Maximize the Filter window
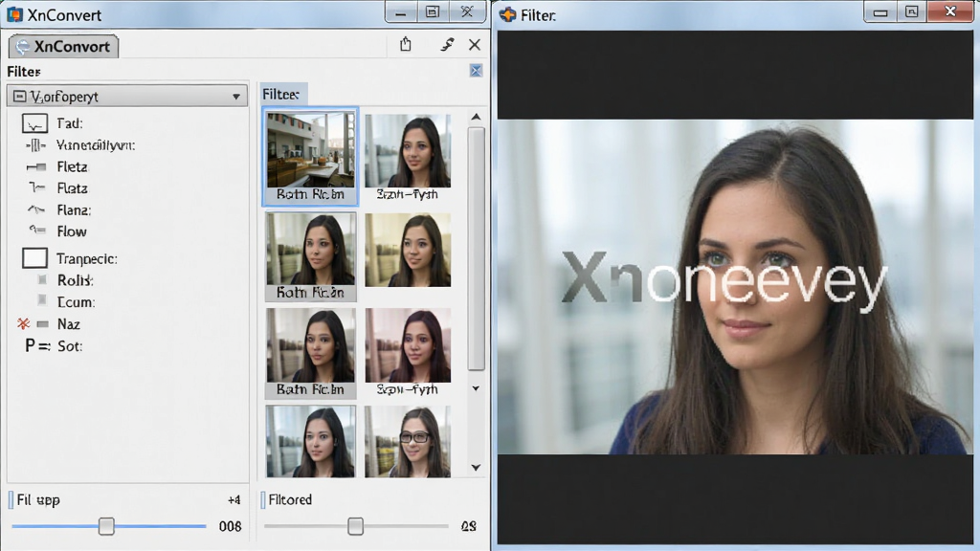The width and height of the screenshot is (980, 551). (911, 12)
